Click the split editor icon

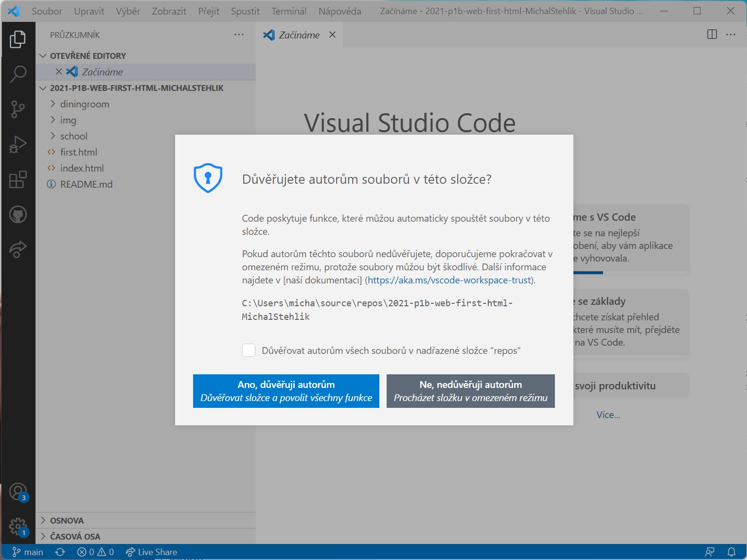click(x=712, y=35)
